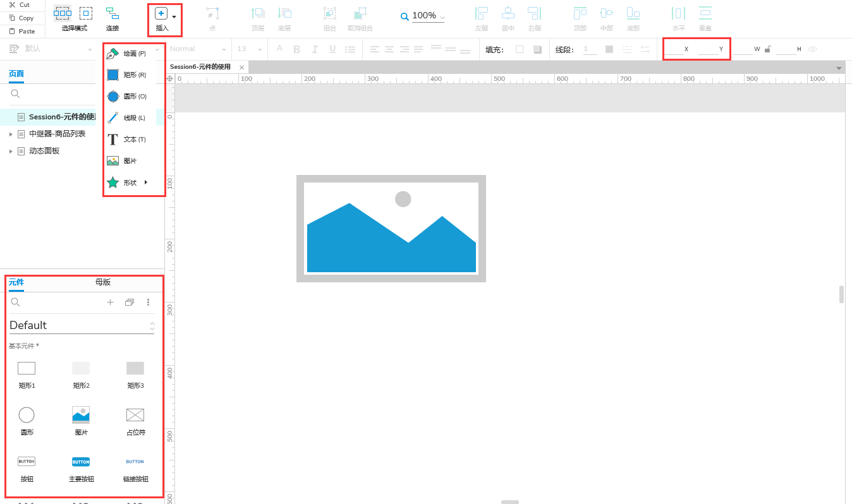Viewport: 852px width, 504px height.
Task: Toggle underline formatting
Action: [x=332, y=49]
